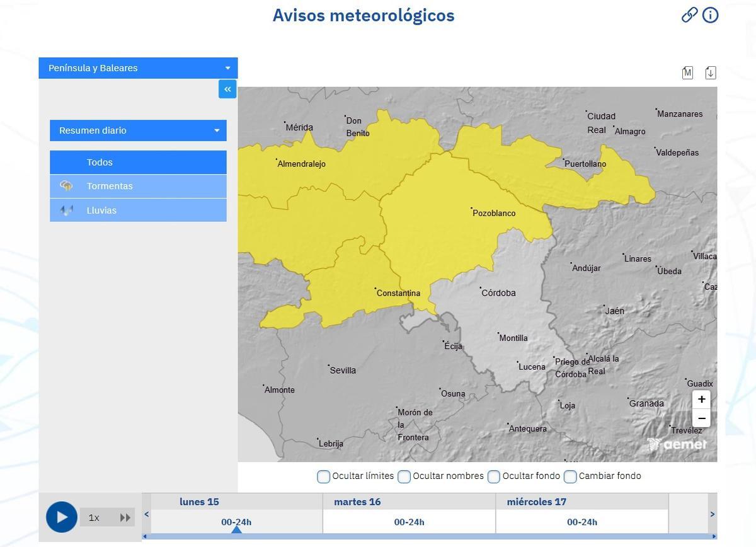Image resolution: width=756 pixels, height=547 pixels.
Task: Check Ocultar nombres
Action: click(x=404, y=476)
